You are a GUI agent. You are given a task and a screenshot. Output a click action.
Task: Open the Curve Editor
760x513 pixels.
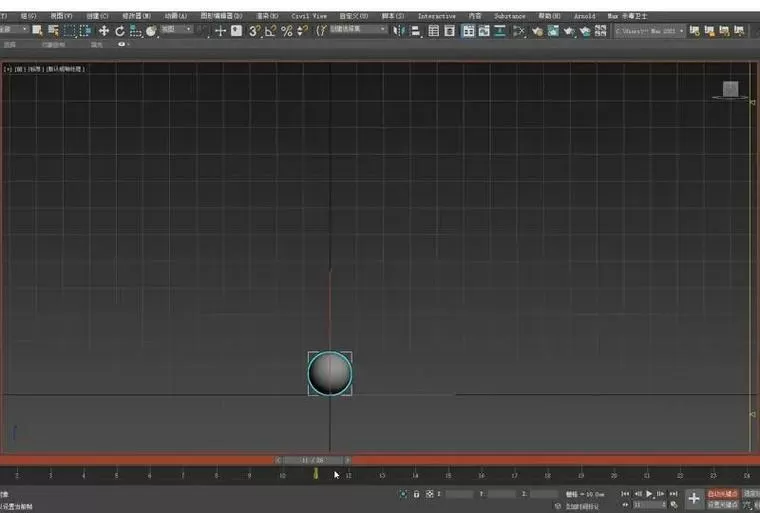coord(484,31)
